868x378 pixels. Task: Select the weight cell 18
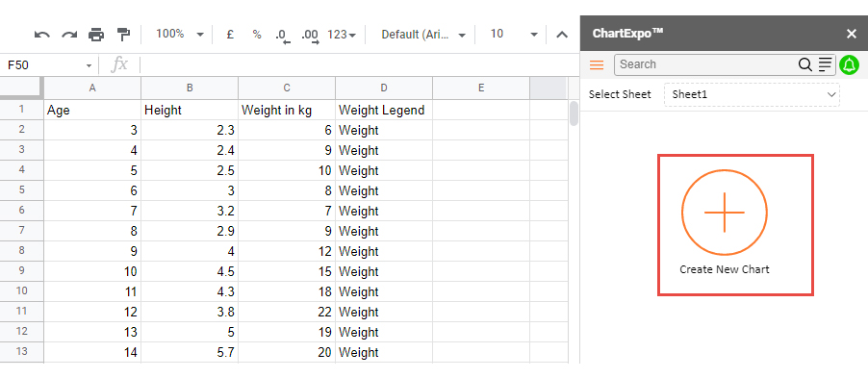(287, 291)
